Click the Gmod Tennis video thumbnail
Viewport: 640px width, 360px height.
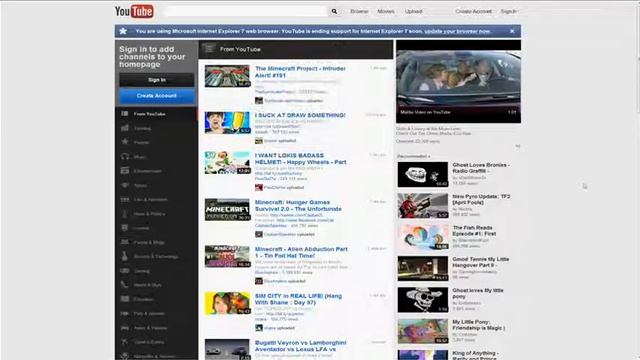422,268
